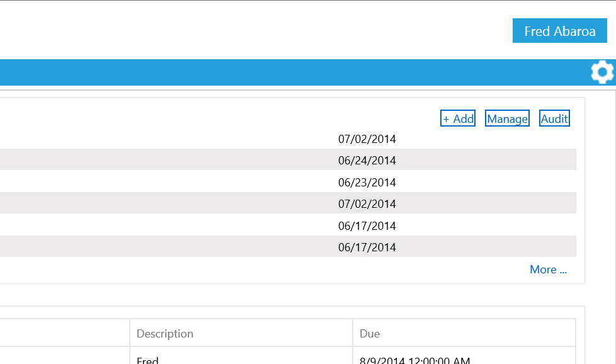Select the last 06/17/2014 shaded row
The image size is (616, 364).
[x=288, y=247]
